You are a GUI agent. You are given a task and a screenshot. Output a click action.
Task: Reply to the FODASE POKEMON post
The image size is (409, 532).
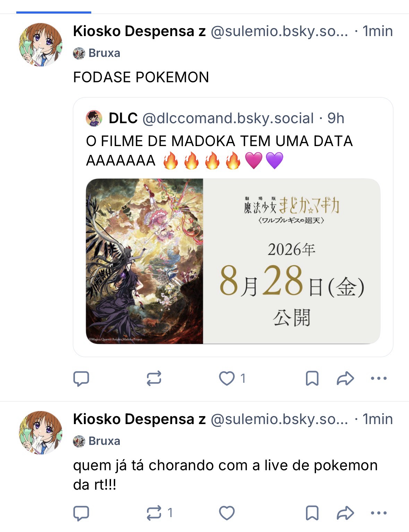(81, 379)
